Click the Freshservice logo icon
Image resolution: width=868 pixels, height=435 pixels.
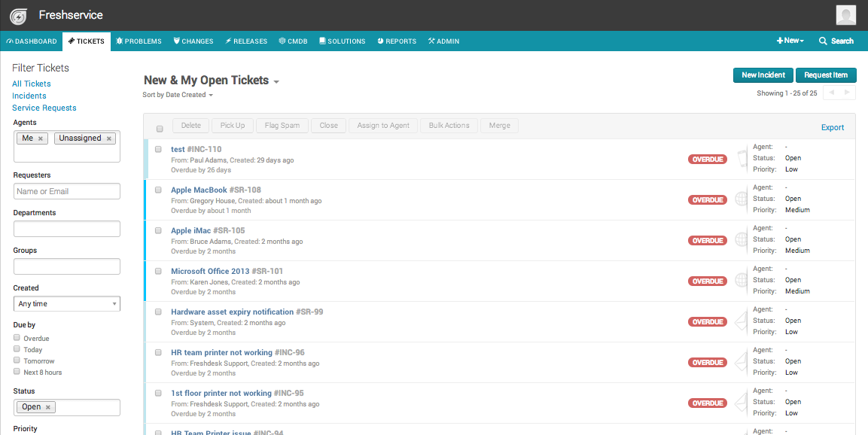point(18,17)
